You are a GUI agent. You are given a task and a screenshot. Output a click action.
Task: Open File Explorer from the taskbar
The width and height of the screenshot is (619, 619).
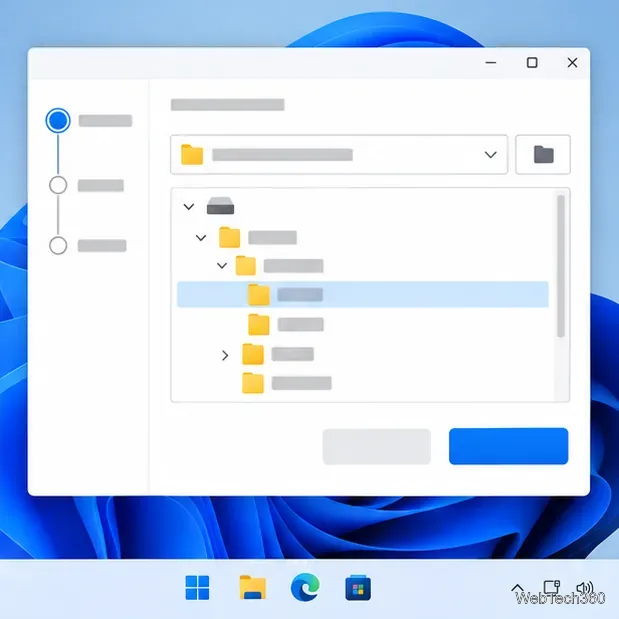coord(253,587)
